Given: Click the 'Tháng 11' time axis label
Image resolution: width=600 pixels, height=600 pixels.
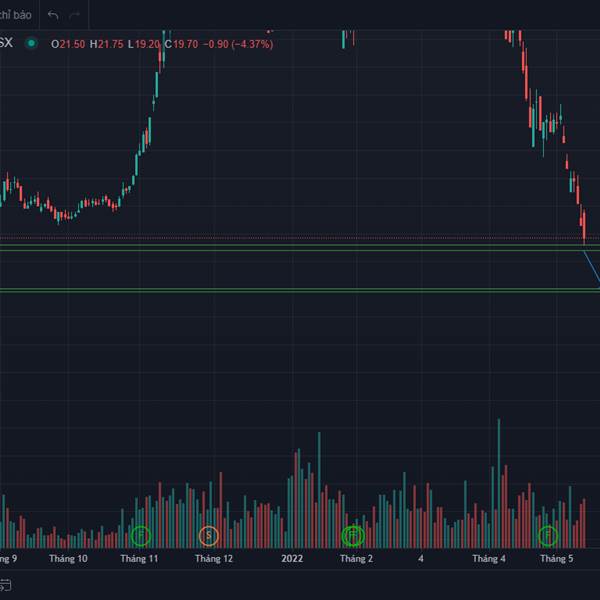Looking at the screenshot, I should pos(139,559).
